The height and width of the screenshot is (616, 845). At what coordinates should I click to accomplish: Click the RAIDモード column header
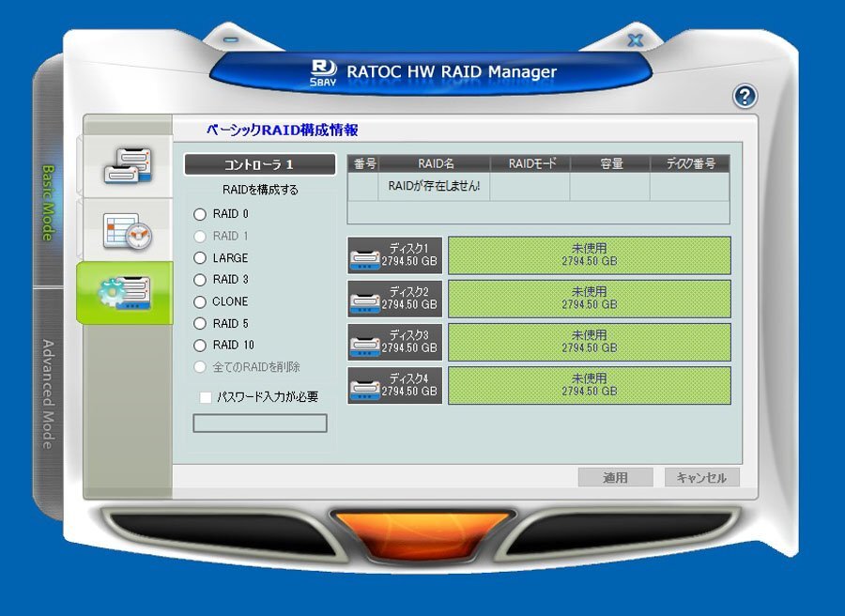(530, 163)
